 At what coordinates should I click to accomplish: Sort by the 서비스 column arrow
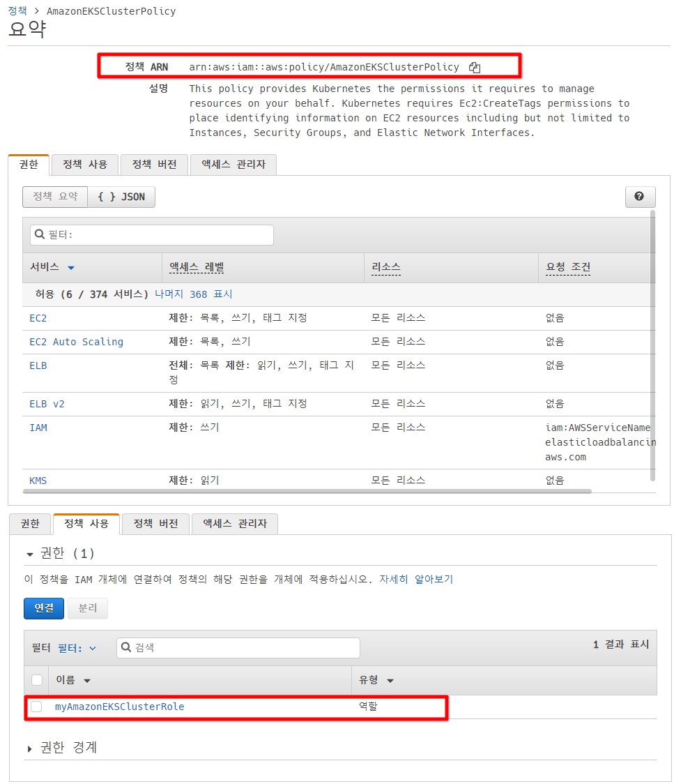point(71,268)
